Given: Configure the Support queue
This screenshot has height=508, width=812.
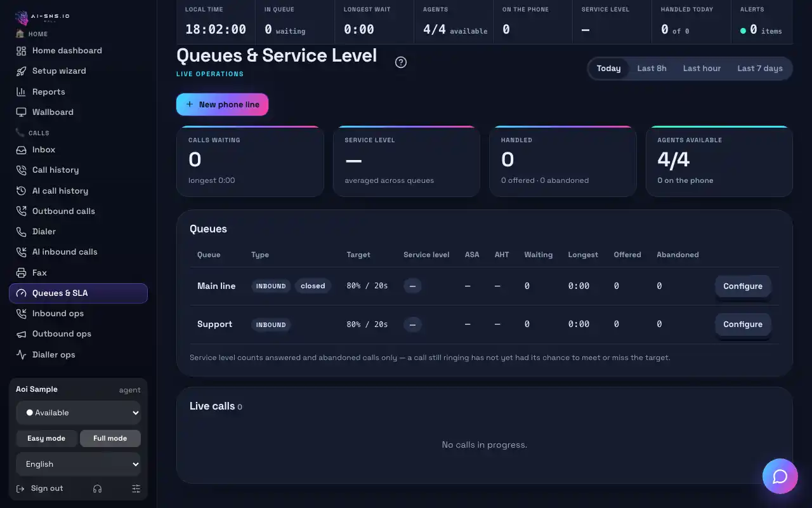Looking at the screenshot, I should [x=743, y=324].
